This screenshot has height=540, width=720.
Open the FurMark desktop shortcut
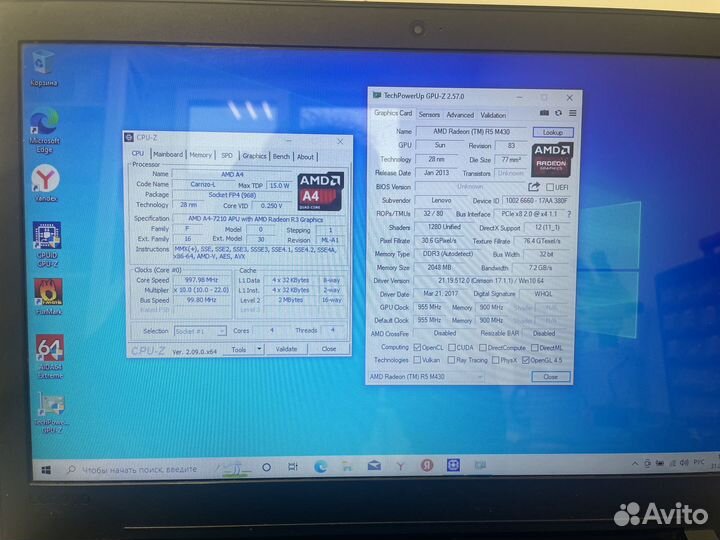(x=48, y=297)
